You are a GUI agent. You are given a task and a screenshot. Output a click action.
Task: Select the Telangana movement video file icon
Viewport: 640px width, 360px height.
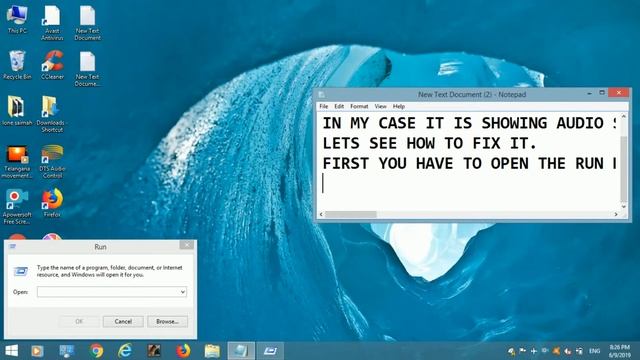pos(17,161)
